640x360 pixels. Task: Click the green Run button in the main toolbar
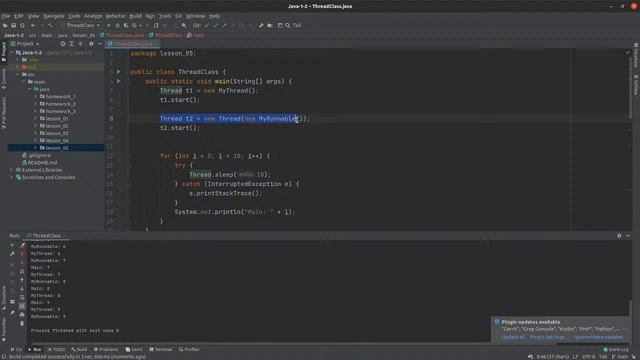[109, 25]
